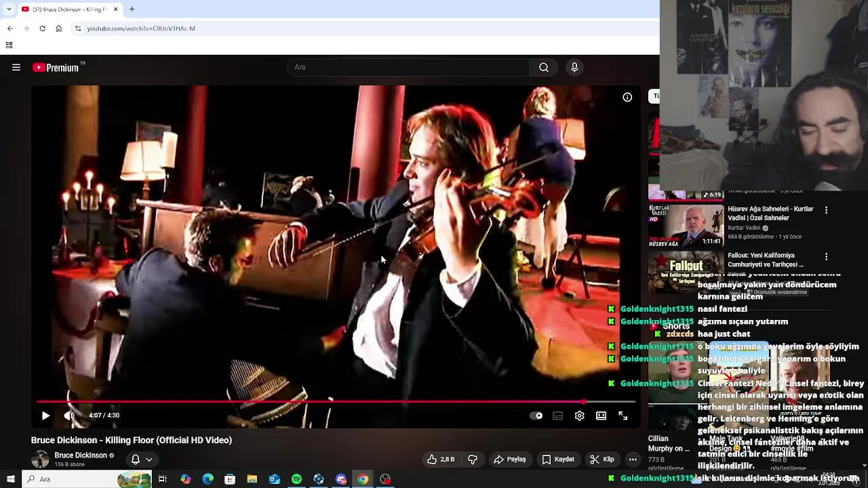The width and height of the screenshot is (868, 488).
Task: Open Windows Start menu
Action: pos(10,479)
